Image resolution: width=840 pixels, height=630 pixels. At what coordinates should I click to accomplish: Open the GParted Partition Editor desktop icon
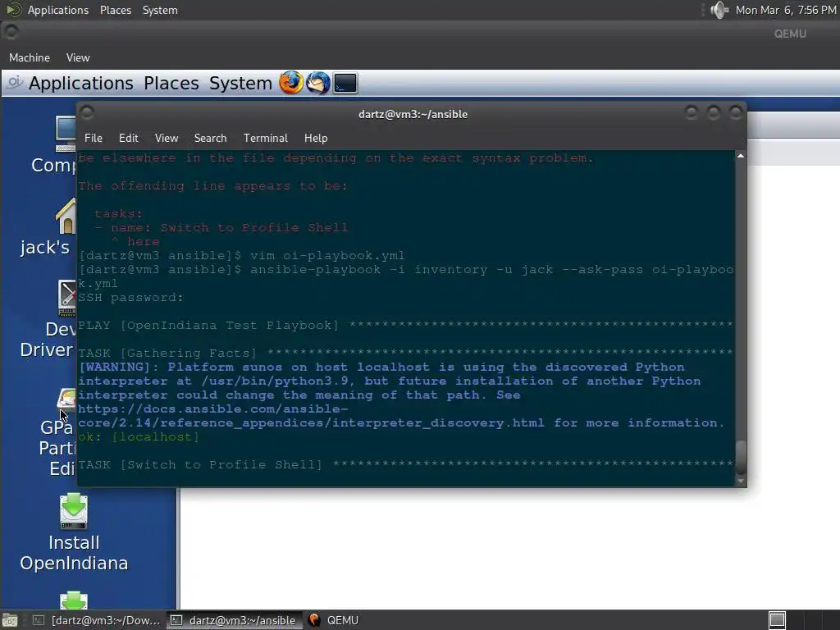(x=57, y=431)
